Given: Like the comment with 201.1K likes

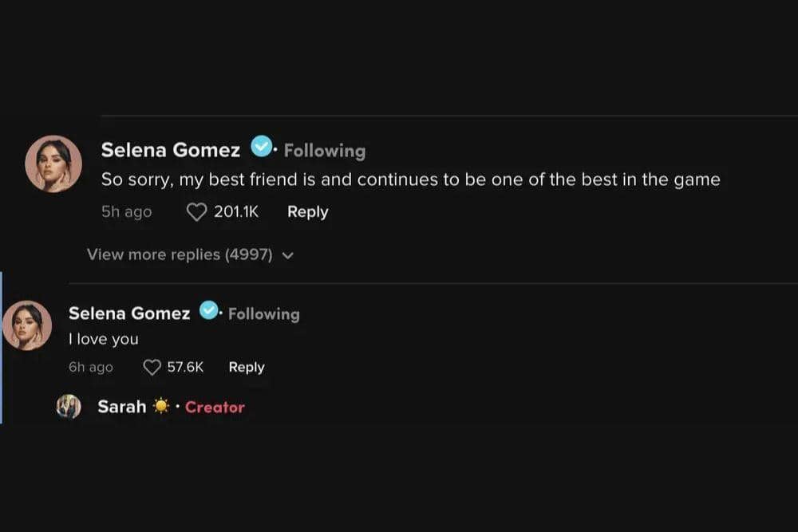Looking at the screenshot, I should click(196, 212).
